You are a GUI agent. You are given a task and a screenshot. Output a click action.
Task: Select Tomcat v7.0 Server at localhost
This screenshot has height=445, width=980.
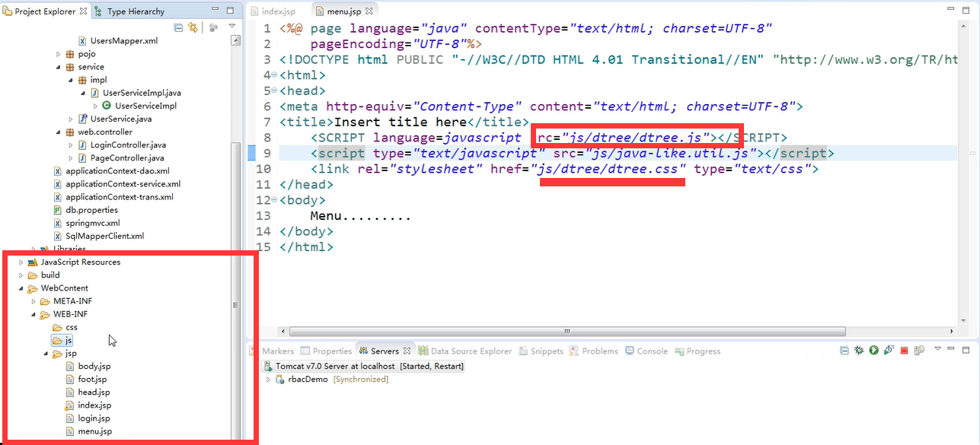click(x=363, y=366)
